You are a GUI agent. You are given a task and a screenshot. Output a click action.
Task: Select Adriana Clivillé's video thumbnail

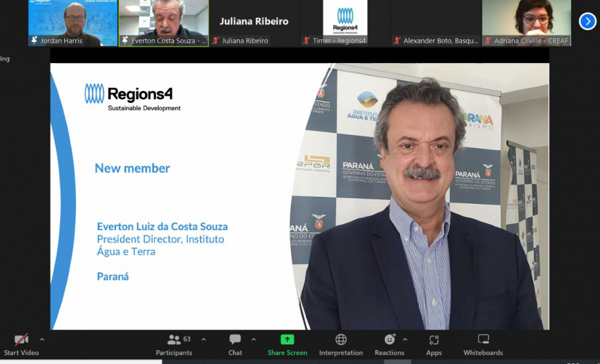pyautogui.click(x=527, y=22)
